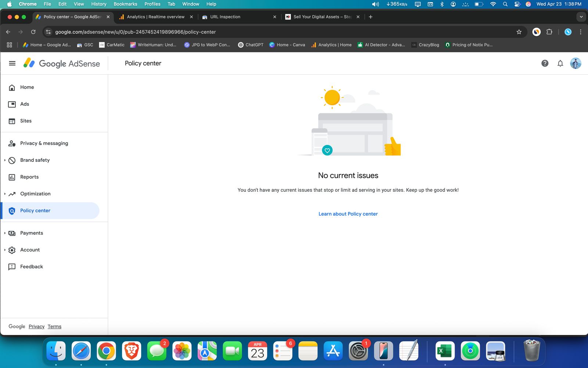The height and width of the screenshot is (368, 588).
Task: Open the CarMatic bookmark
Action: tap(112, 45)
